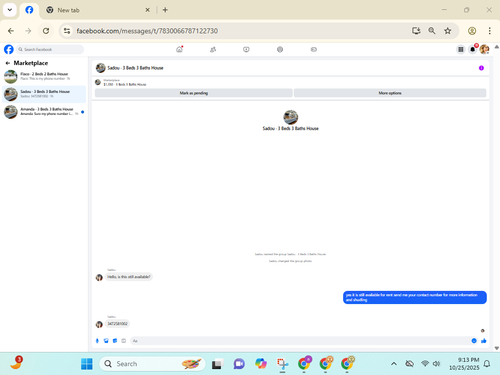Screen dimensions: 500x375
Task: Close the New tab tab
Action: point(148,10)
